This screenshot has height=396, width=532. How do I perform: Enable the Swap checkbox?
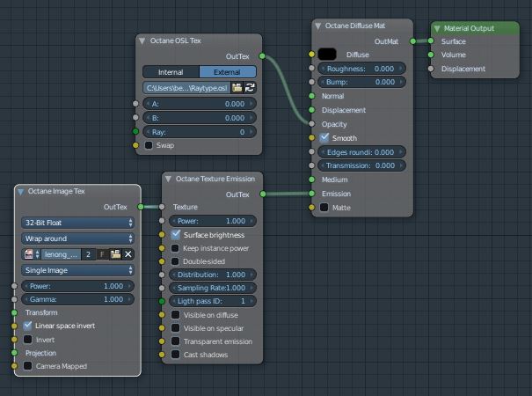[x=149, y=145]
